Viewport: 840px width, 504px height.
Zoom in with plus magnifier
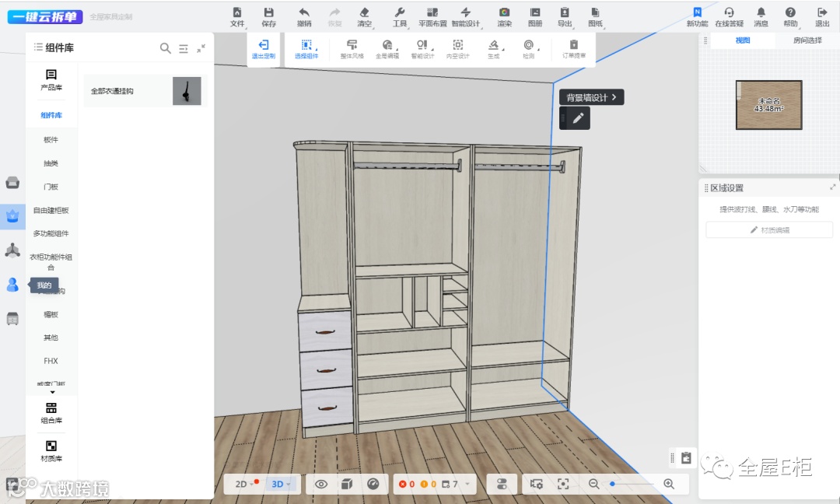(x=669, y=485)
